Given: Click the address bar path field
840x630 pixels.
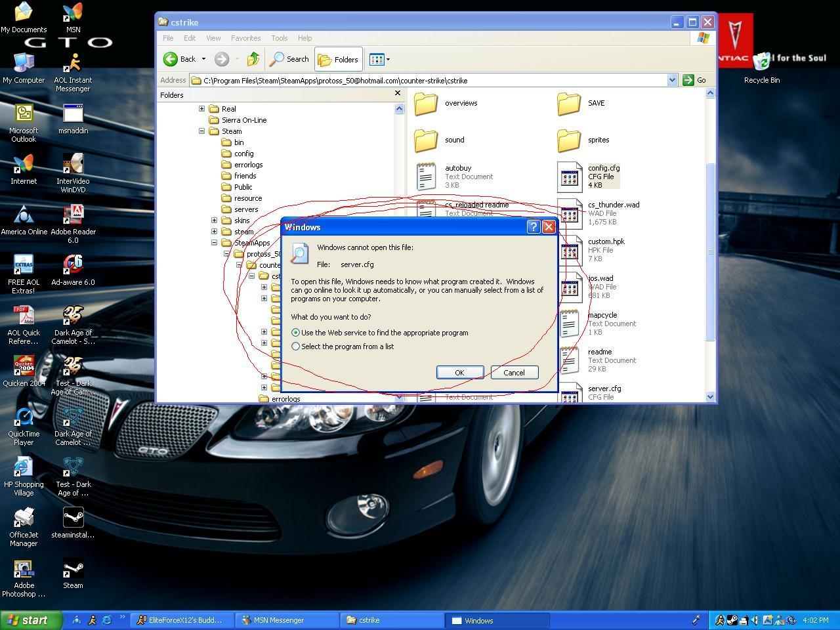Looking at the screenshot, I should (434, 80).
